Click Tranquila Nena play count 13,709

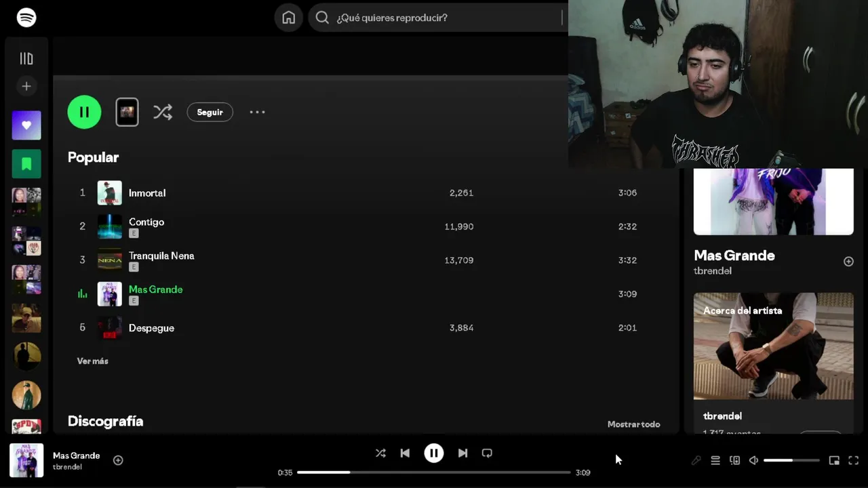tap(459, 260)
